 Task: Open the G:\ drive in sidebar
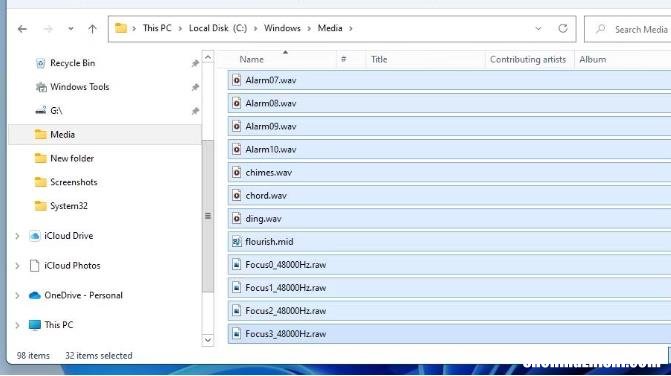pos(56,111)
